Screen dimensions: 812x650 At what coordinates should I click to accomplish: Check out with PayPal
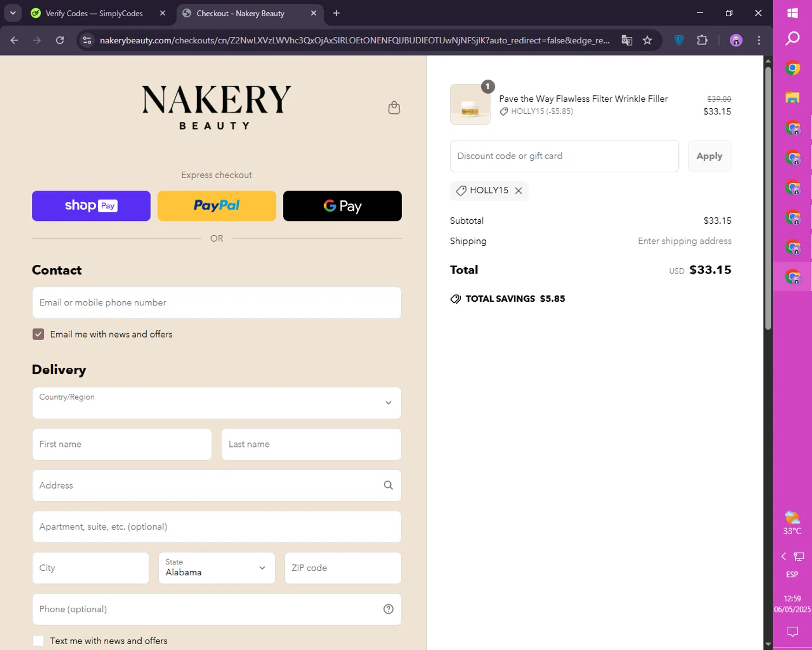click(x=217, y=206)
